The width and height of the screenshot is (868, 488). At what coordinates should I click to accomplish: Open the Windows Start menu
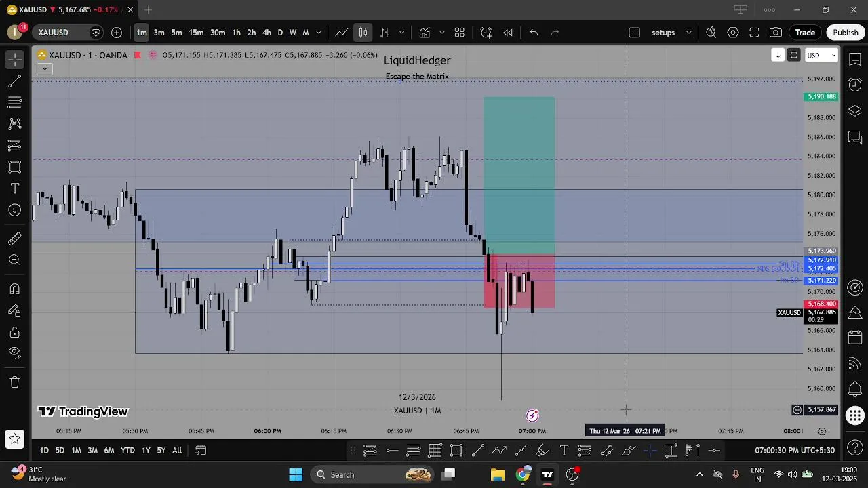coord(296,474)
